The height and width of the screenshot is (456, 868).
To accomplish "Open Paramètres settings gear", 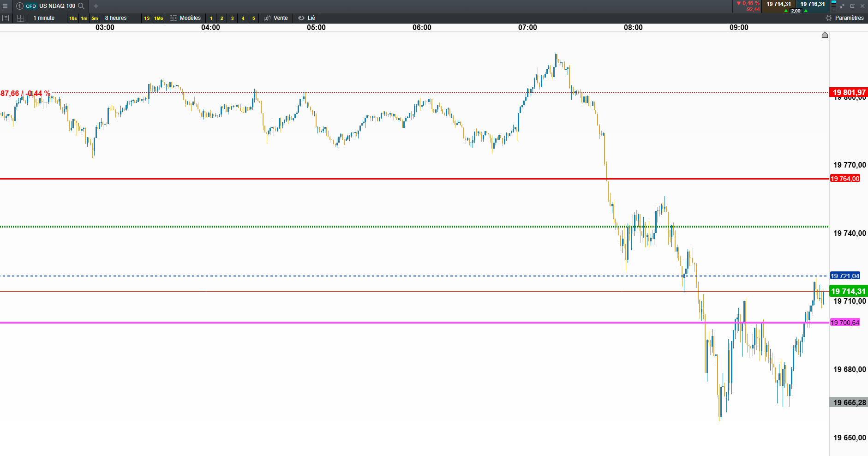I will tap(844, 18).
